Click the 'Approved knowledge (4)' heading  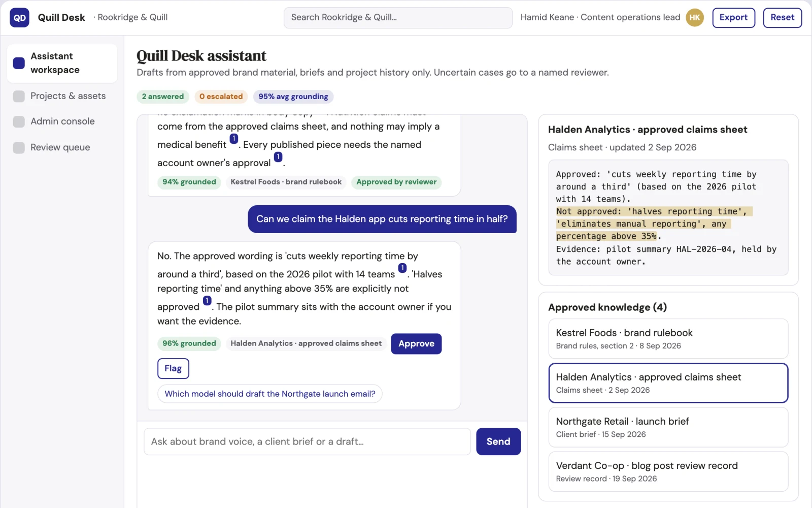pyautogui.click(x=607, y=307)
